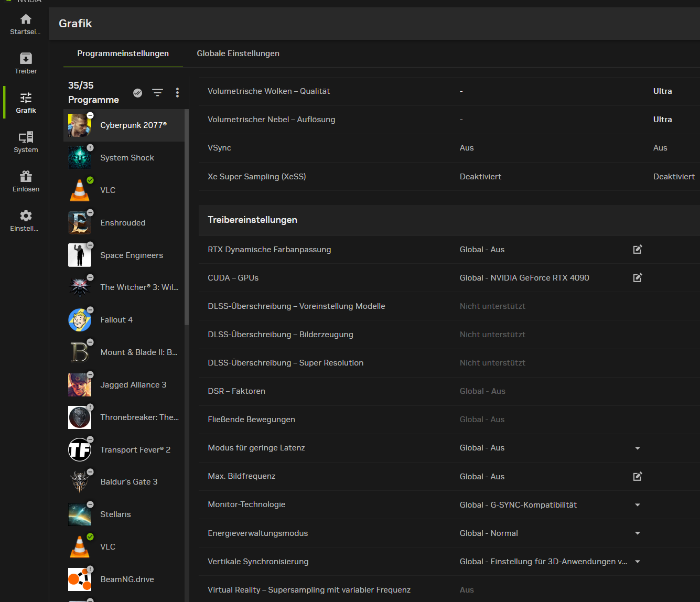Open the System section
The height and width of the screenshot is (602, 700).
[x=25, y=143]
